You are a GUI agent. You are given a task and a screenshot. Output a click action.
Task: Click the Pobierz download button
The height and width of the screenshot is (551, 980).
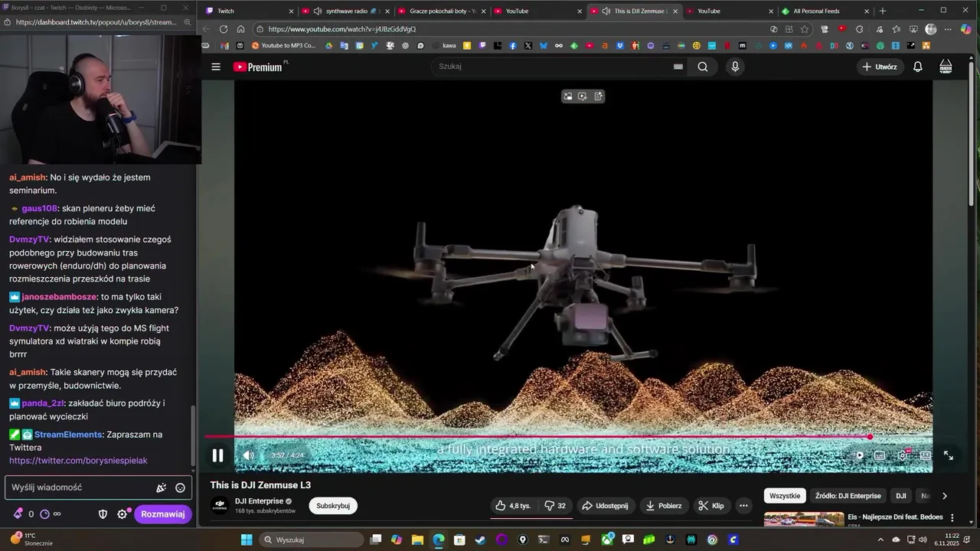[x=664, y=506]
